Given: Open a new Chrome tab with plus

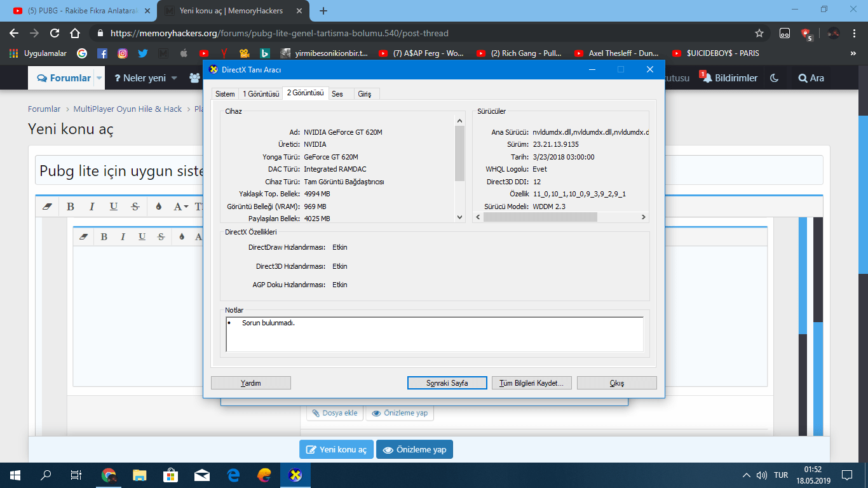Looking at the screenshot, I should [x=323, y=11].
